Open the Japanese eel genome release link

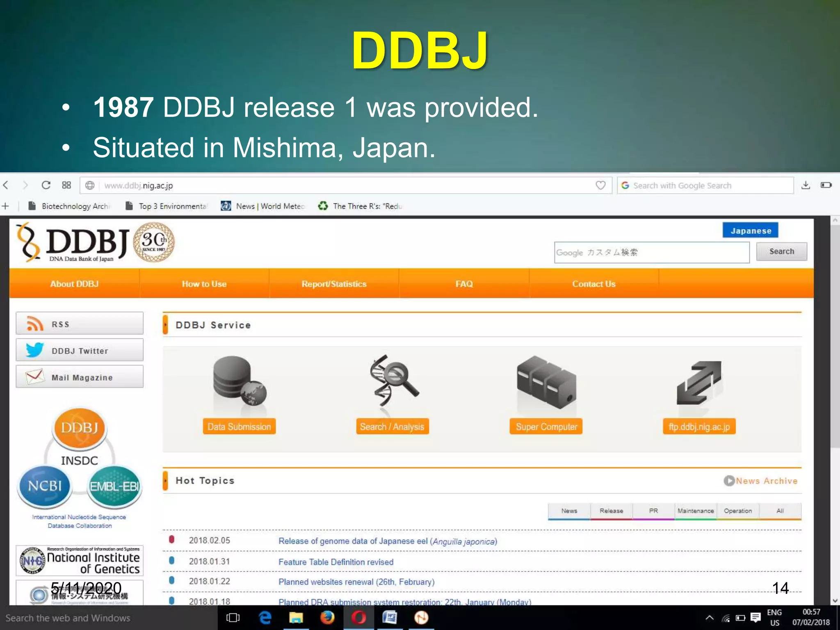tap(388, 541)
